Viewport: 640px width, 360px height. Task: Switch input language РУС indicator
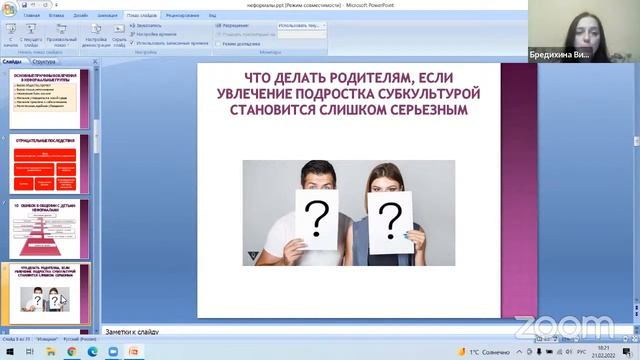[x=582, y=352]
